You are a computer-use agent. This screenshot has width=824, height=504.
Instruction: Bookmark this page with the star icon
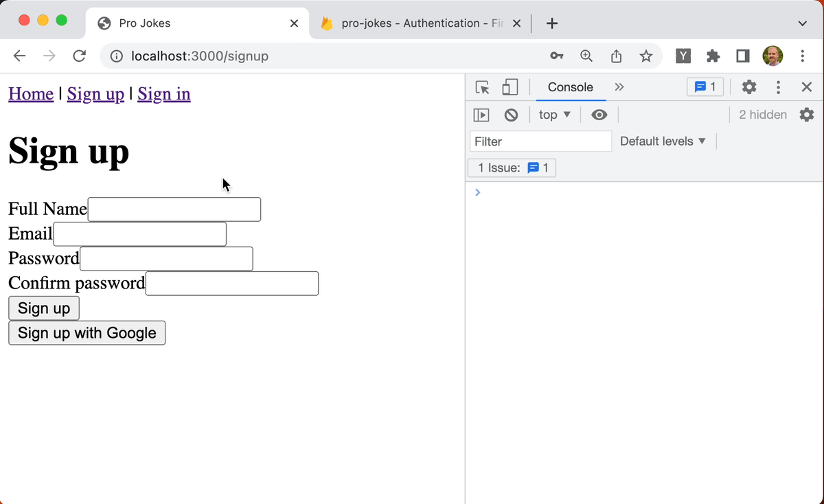coord(645,56)
